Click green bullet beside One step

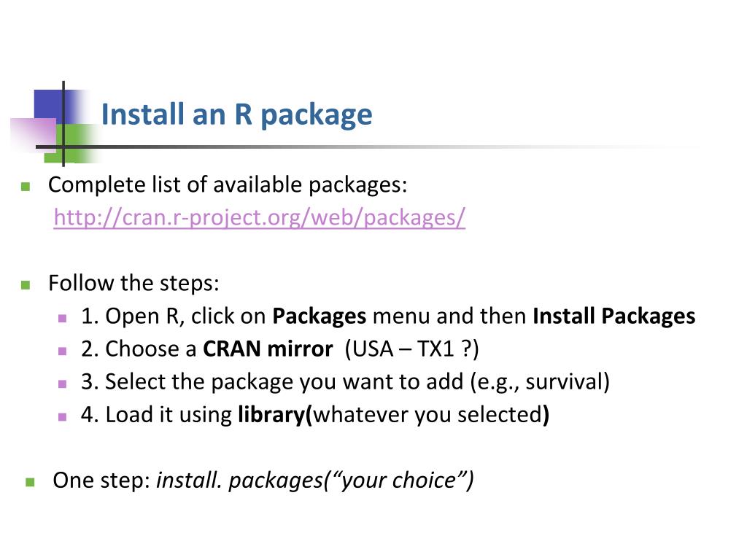click(x=30, y=483)
